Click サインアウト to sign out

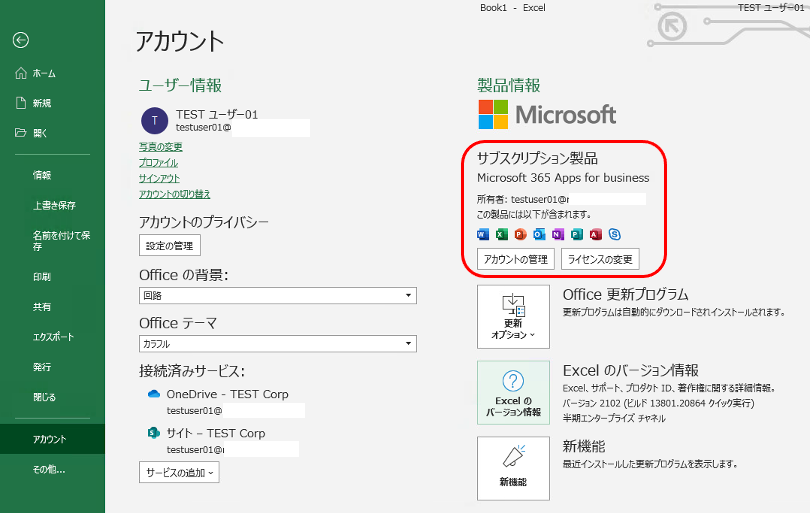(x=159, y=178)
